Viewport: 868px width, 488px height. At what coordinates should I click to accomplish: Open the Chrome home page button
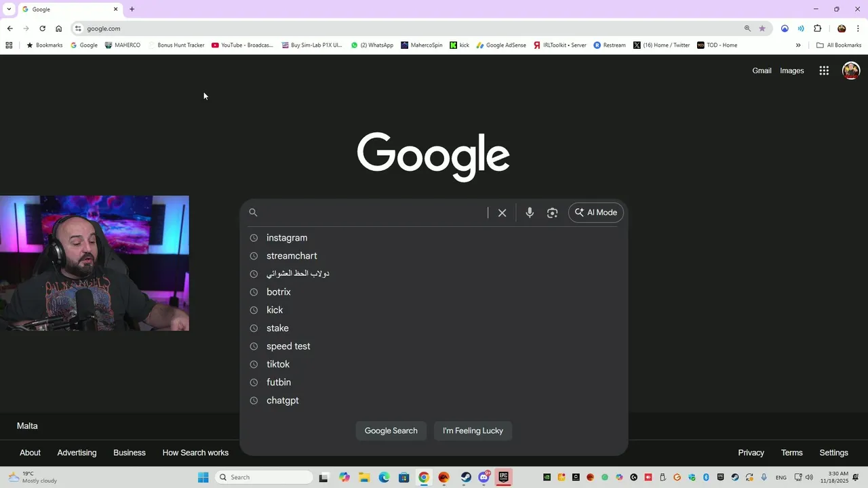[59, 28]
